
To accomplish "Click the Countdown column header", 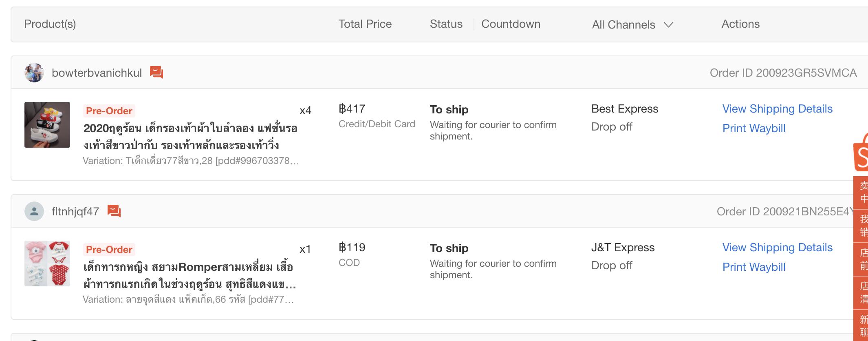I will [511, 24].
